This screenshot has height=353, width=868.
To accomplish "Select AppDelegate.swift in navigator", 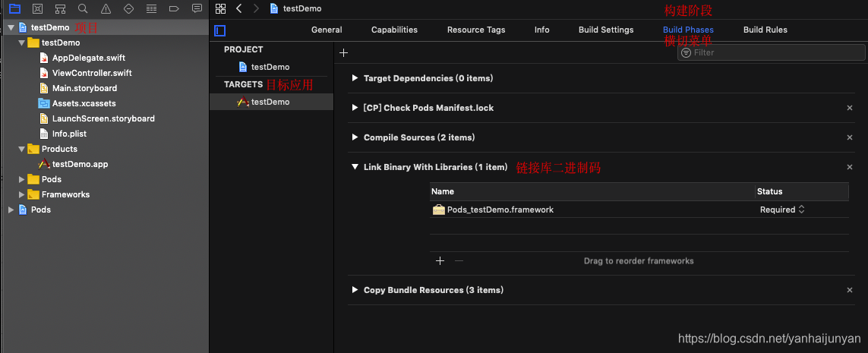I will 89,58.
